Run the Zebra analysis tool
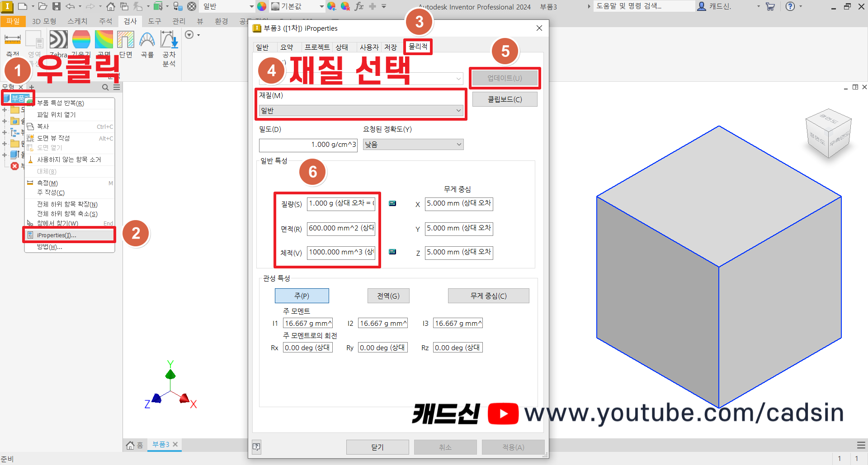The image size is (868, 465). coord(59,44)
